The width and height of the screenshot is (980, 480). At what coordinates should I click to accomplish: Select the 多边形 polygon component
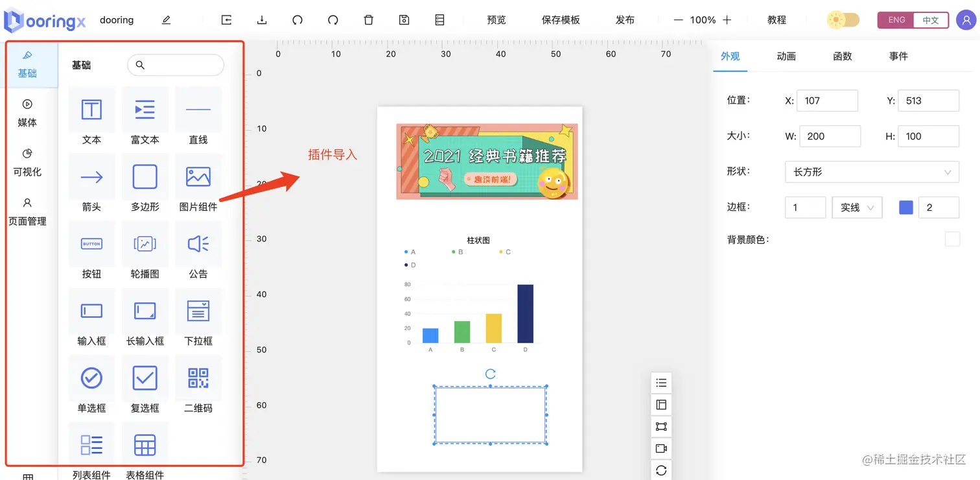pos(145,184)
